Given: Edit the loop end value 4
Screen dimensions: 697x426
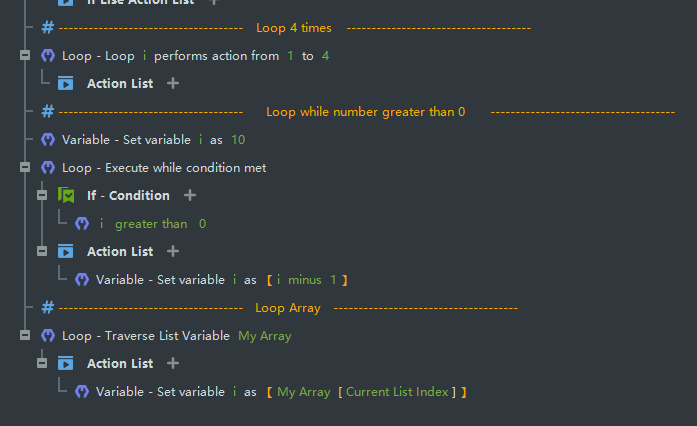Looking at the screenshot, I should pos(325,56).
